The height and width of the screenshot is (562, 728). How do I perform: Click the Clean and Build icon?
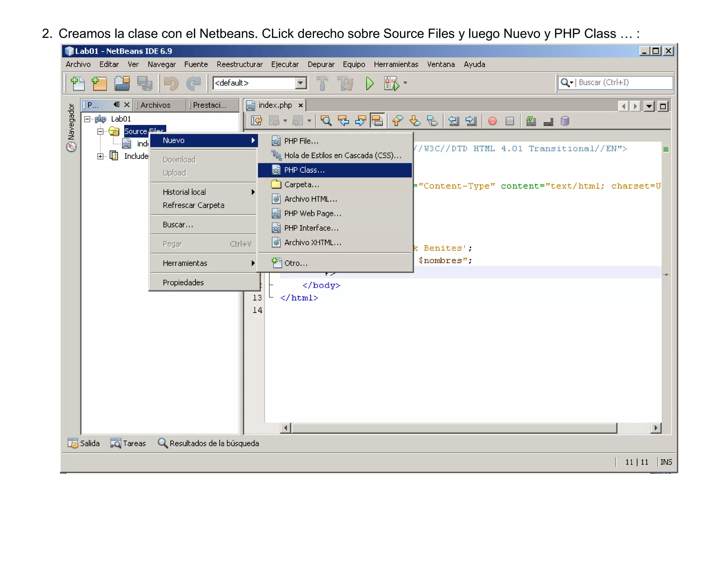point(345,83)
